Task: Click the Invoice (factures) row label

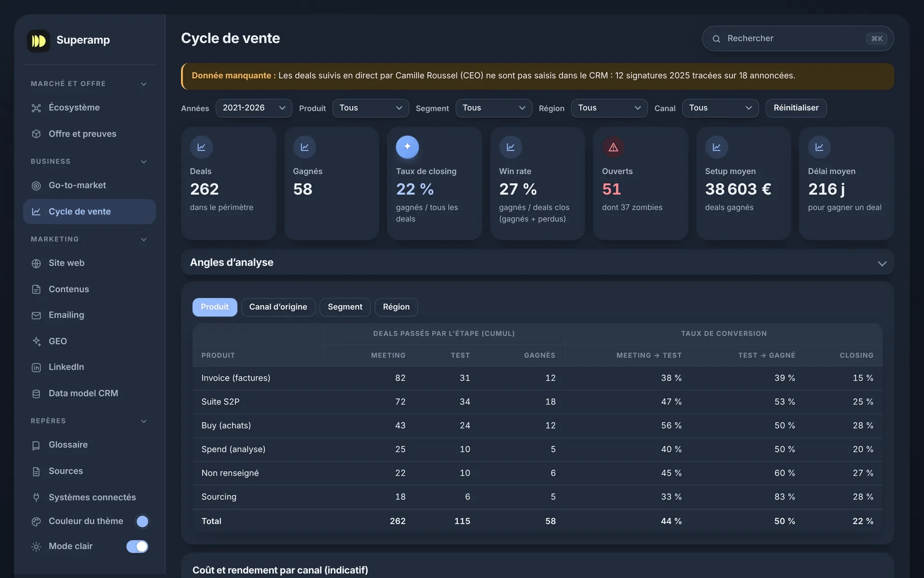Action: [236, 378]
